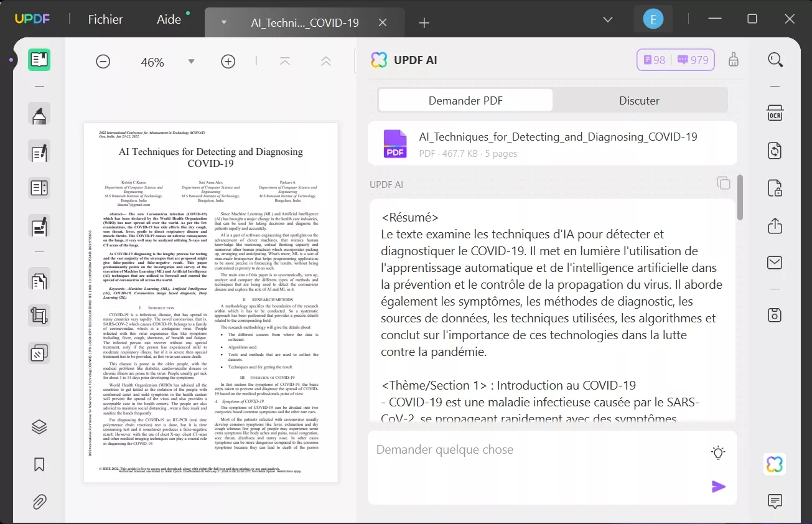
Task: Select the crop pages tool
Action: (x=39, y=316)
